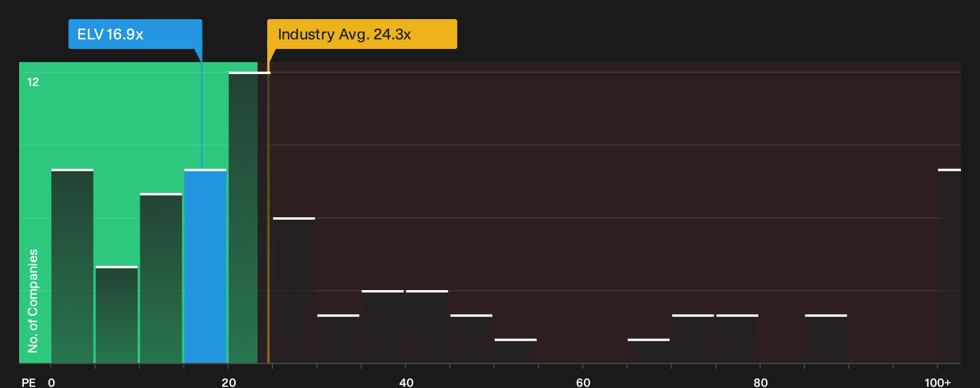
Task: Select the bar at PE 35-40
Action: [x=382, y=327]
